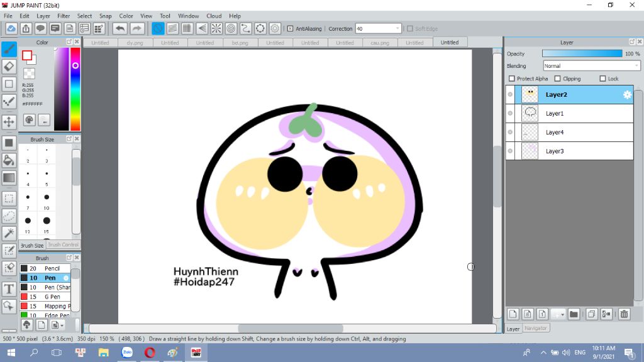Screen dimensions: 644x362
Task: Turn snap off with the highlighted icon
Action: point(158,28)
